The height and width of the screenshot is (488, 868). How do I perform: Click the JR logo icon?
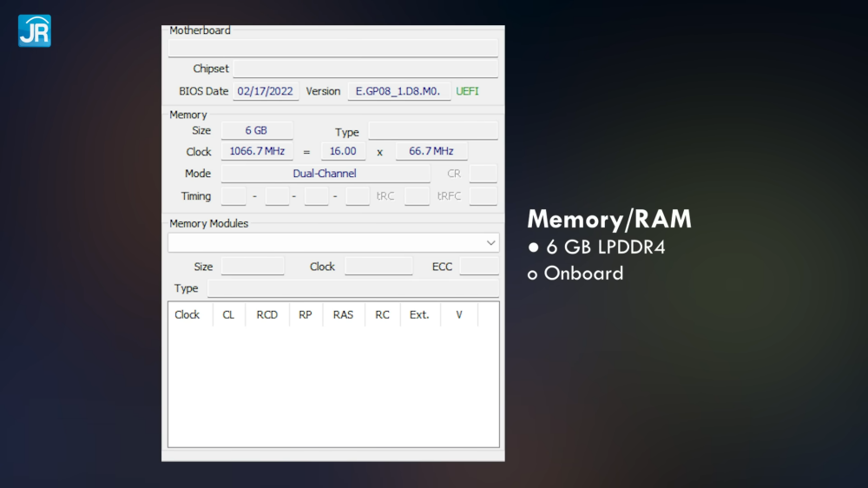click(34, 30)
